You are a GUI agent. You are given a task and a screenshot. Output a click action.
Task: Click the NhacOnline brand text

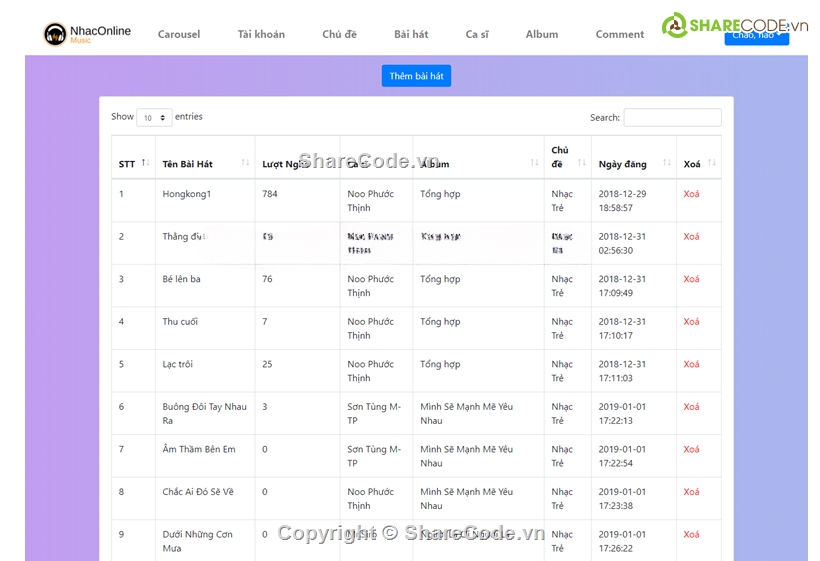tap(100, 31)
